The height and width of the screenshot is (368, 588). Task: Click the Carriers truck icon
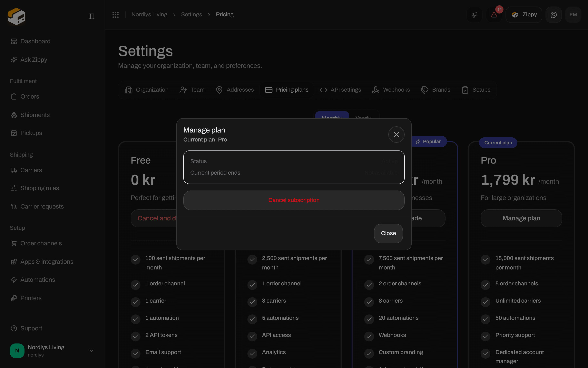point(14,170)
